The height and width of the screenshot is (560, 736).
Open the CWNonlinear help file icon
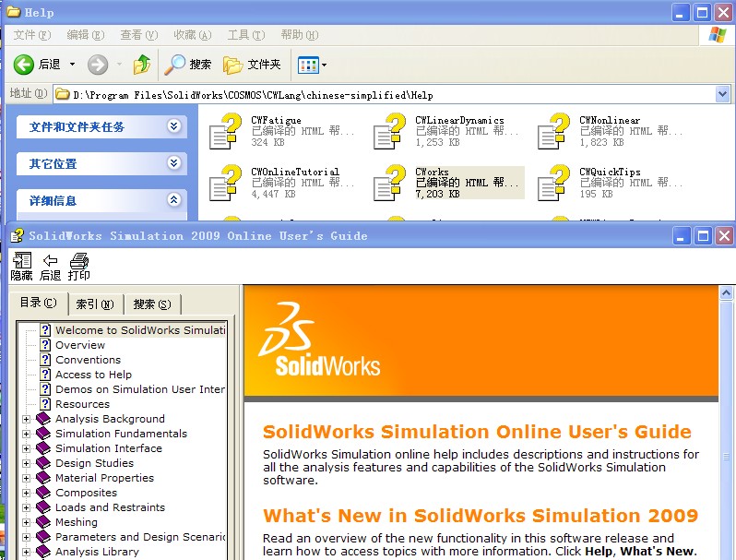pos(554,131)
